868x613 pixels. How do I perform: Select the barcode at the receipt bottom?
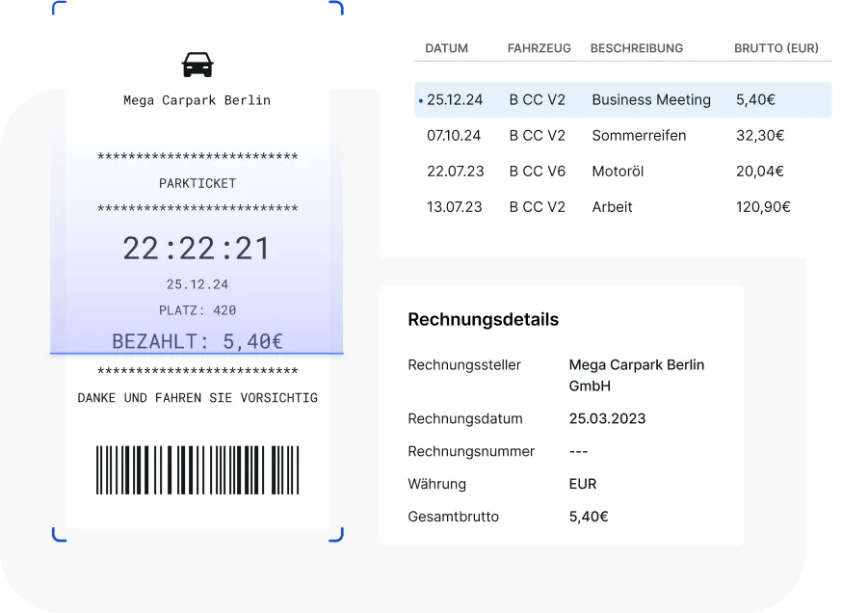(x=197, y=469)
